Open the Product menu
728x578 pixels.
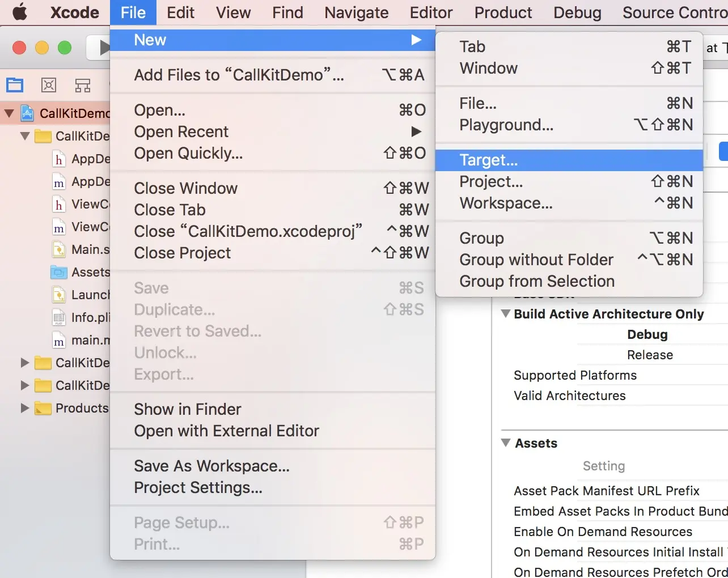[503, 12]
